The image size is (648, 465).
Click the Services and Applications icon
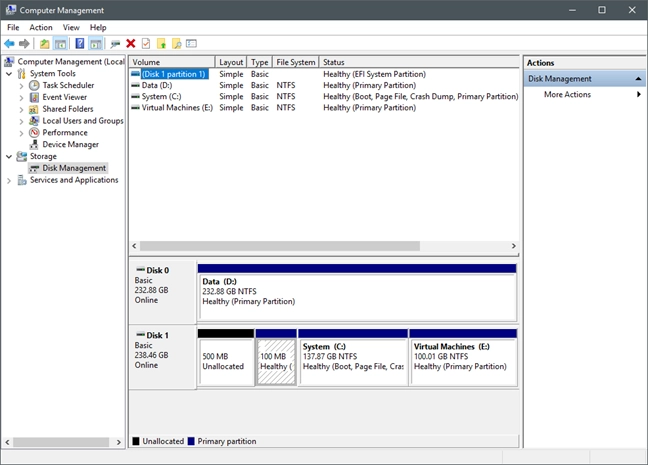[21, 180]
